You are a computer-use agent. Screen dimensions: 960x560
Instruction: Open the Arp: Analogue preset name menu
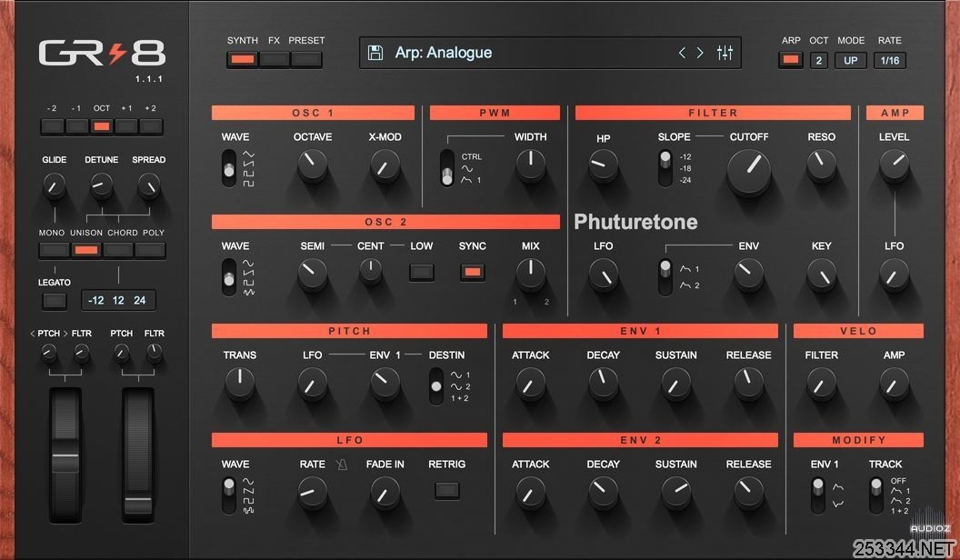pyautogui.click(x=444, y=53)
